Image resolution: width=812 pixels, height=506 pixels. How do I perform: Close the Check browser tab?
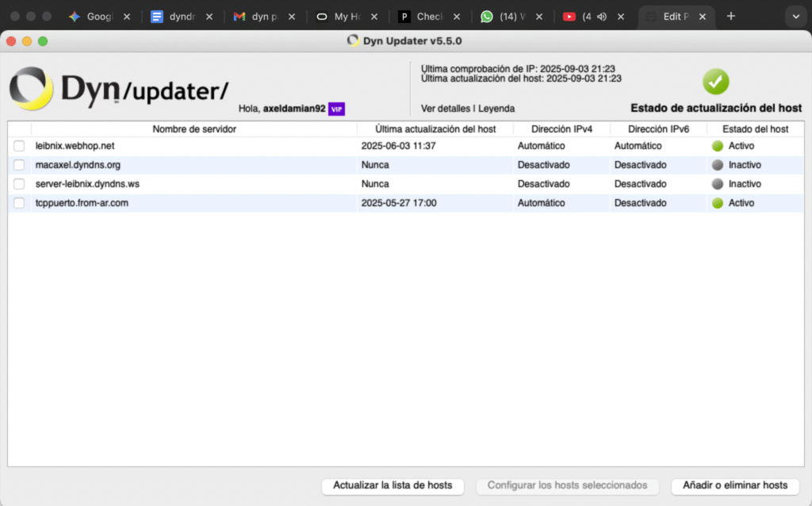tap(457, 17)
